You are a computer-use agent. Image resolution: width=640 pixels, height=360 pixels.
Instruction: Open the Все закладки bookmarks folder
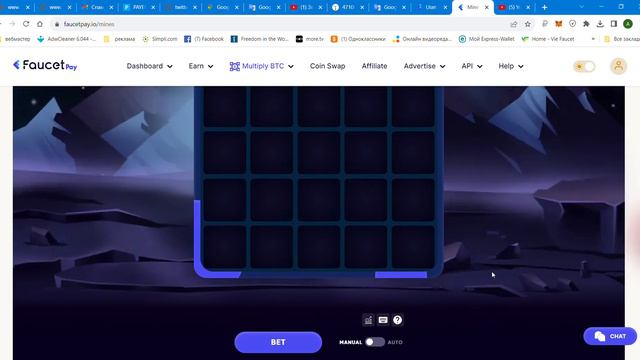pyautogui.click(x=622, y=39)
